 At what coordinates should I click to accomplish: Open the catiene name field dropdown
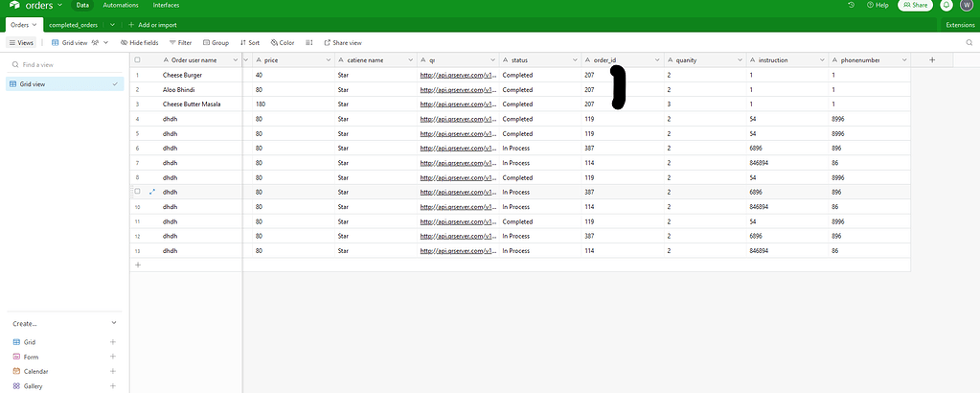click(411, 60)
